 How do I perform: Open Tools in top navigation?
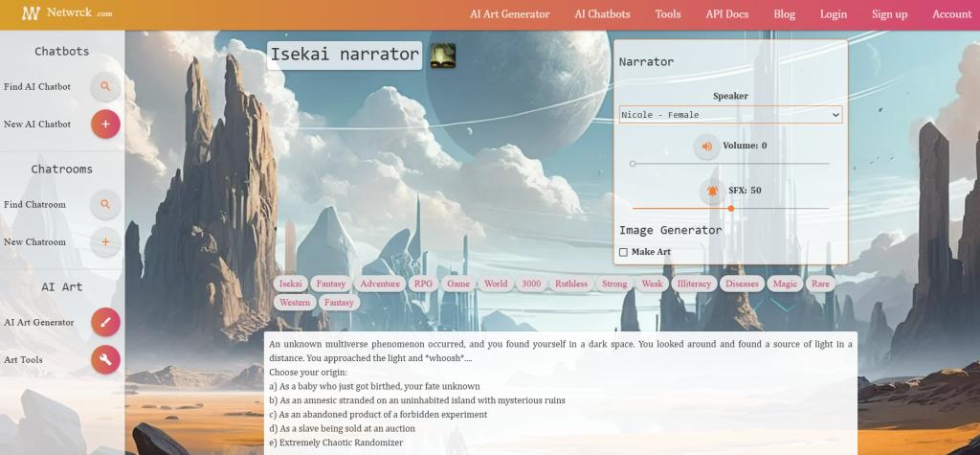(668, 13)
